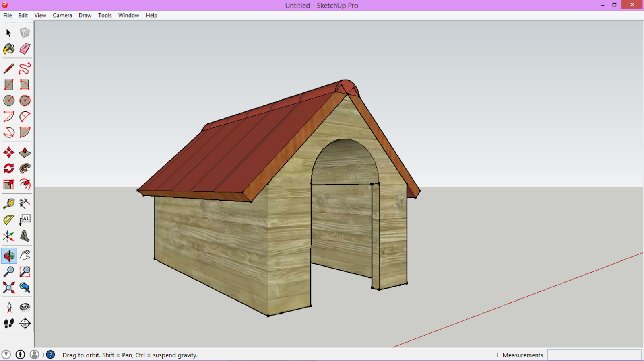This screenshot has height=361, width=644.
Task: Select the Push/Pull tool
Action: (25, 152)
